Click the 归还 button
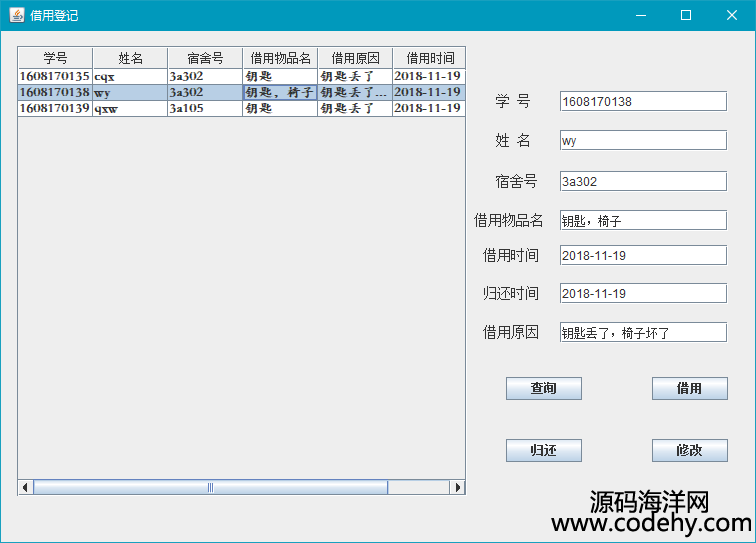Screen dimensions: 756x543 coord(543,450)
